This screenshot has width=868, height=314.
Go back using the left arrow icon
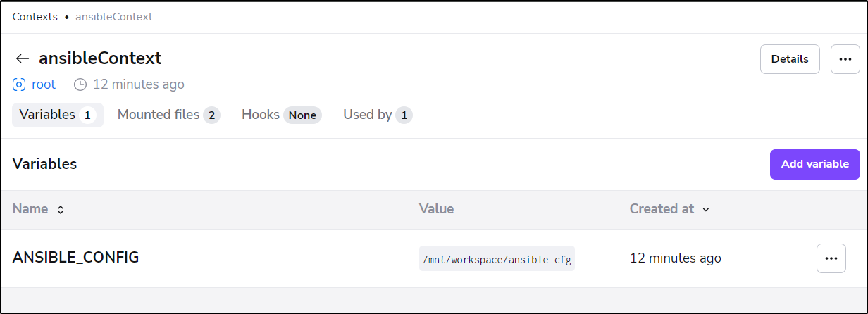click(23, 58)
